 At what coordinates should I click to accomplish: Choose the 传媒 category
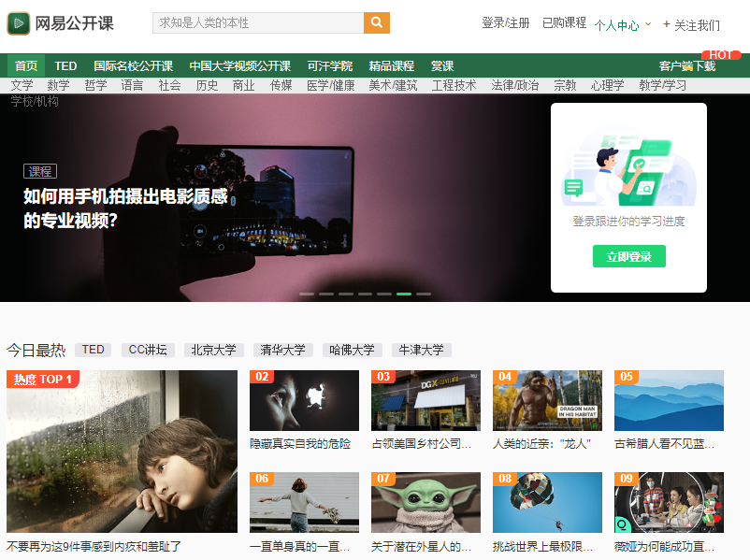tap(281, 85)
